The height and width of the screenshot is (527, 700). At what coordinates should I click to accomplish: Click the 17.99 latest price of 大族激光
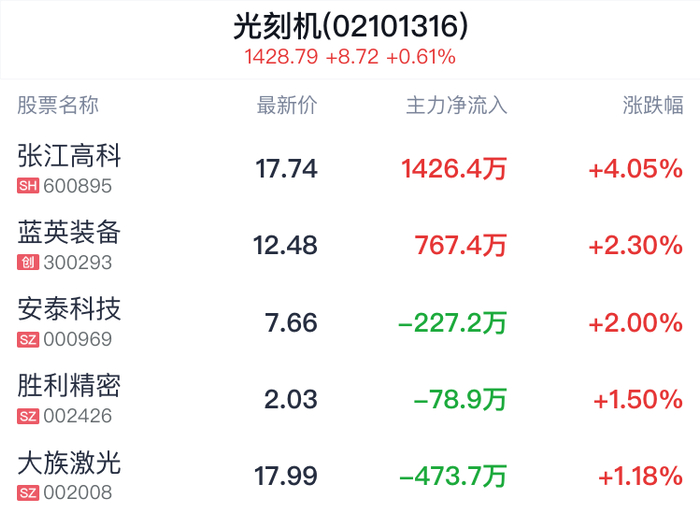click(x=287, y=476)
